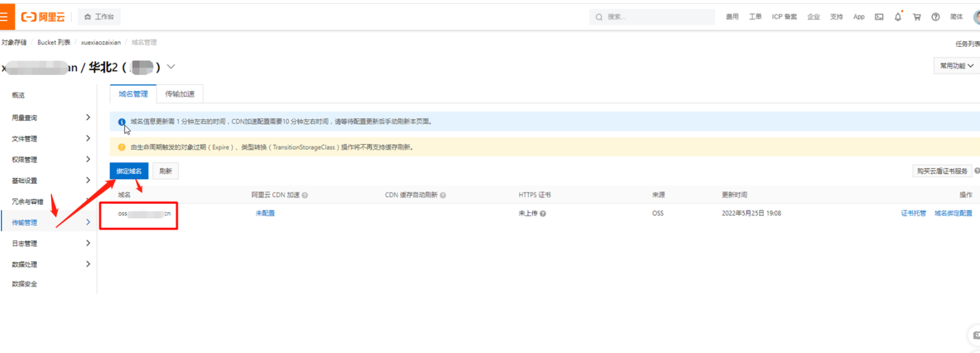
Task: Open the 常用功能 dropdown
Action: pyautogui.click(x=956, y=66)
